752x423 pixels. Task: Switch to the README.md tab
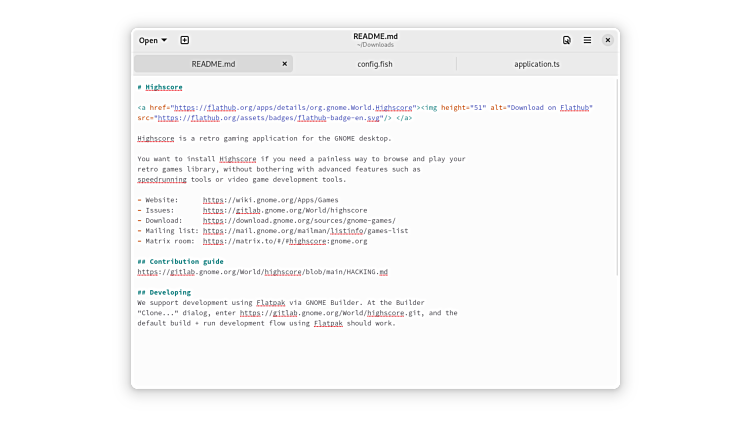[x=213, y=64]
